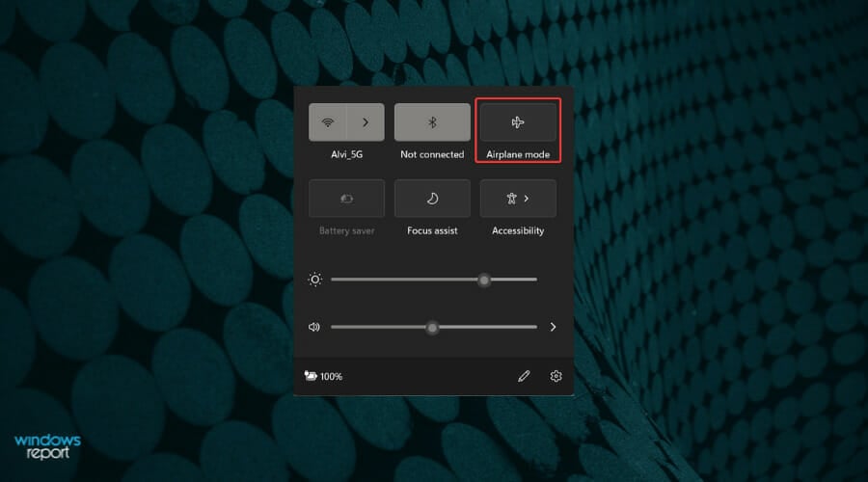Mute sound via the speaker icon

tap(313, 327)
